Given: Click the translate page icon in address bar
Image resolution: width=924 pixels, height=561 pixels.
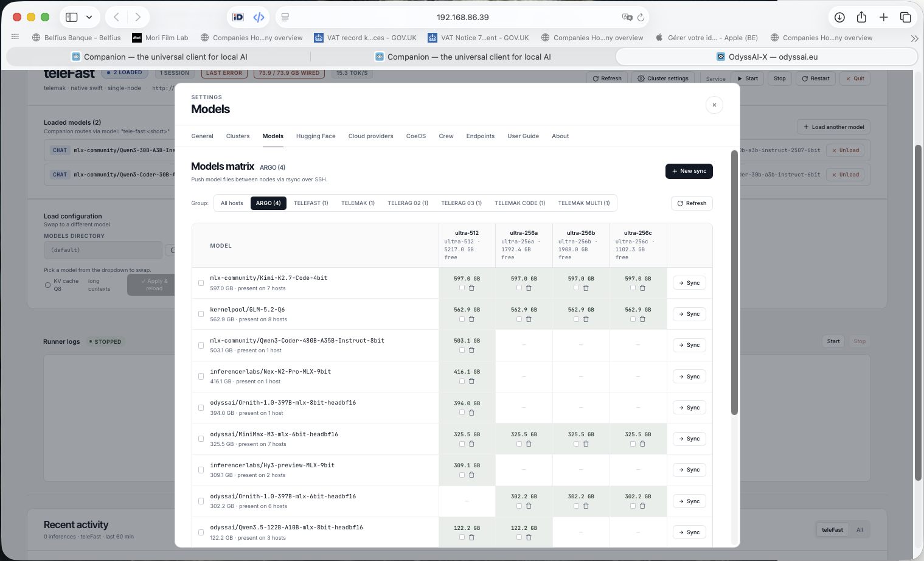Looking at the screenshot, I should pyautogui.click(x=627, y=17).
